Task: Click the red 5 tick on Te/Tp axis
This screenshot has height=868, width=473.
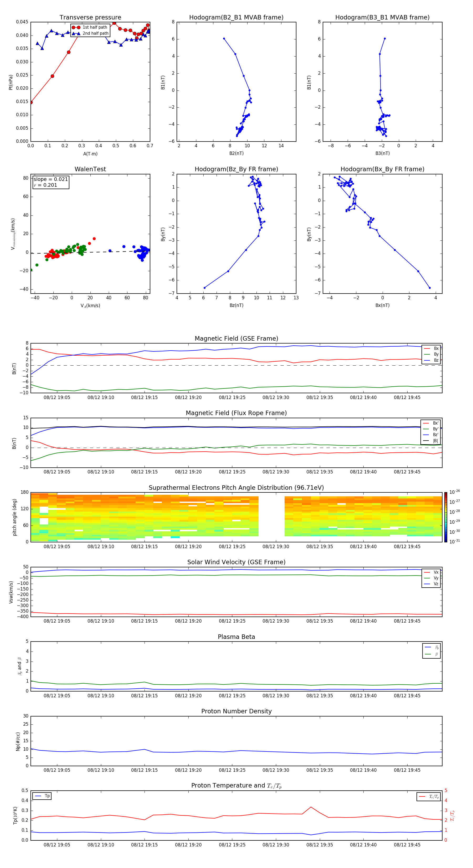Action: (x=446, y=790)
